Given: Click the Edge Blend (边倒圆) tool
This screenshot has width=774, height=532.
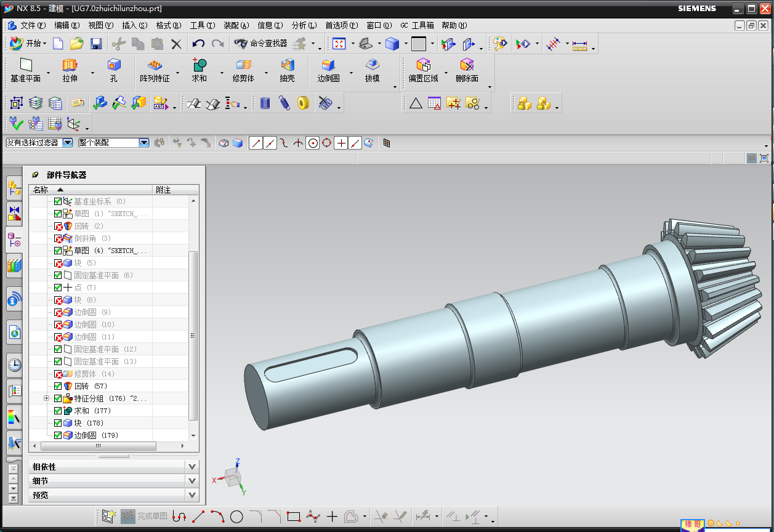Looking at the screenshot, I should (x=328, y=65).
